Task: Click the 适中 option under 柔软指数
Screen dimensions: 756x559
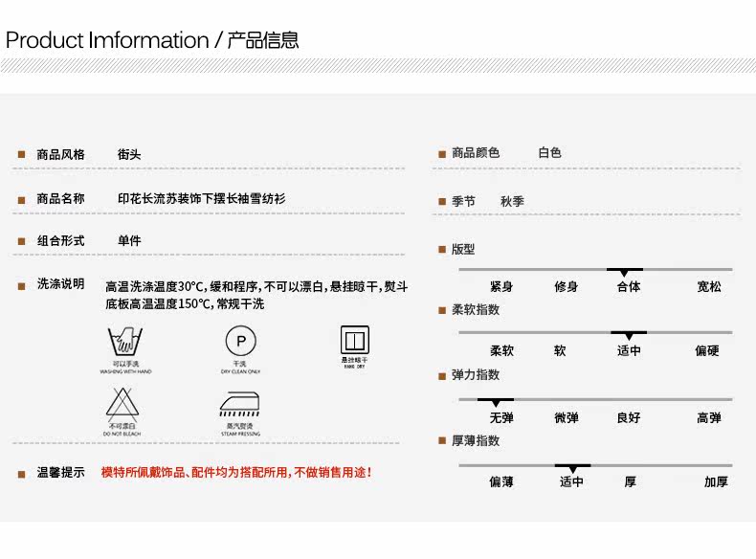Action: pos(629,350)
